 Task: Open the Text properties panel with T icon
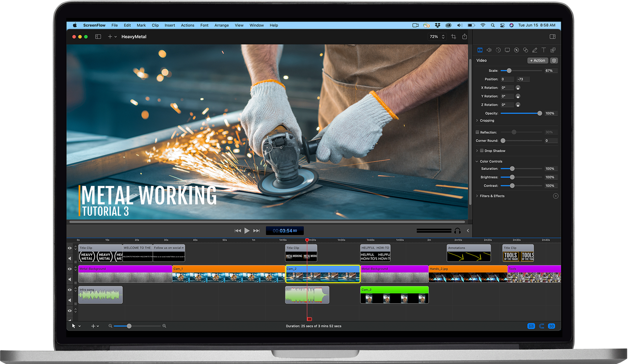click(x=544, y=50)
